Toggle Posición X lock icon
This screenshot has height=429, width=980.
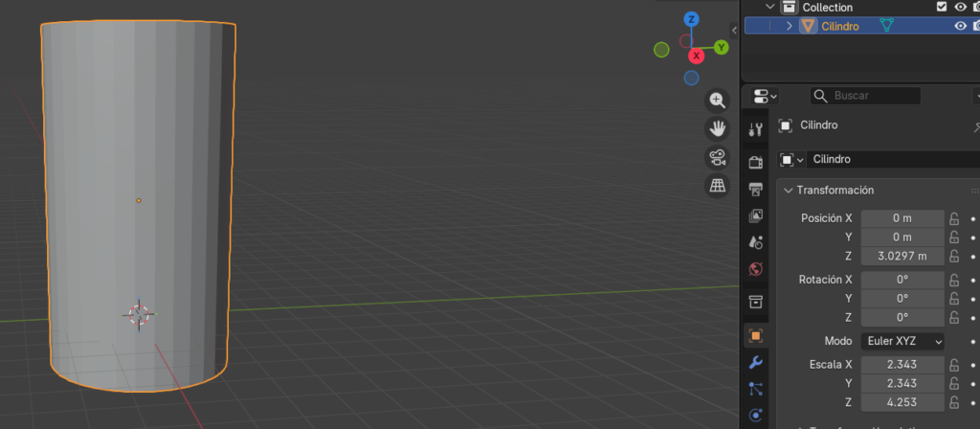954,218
